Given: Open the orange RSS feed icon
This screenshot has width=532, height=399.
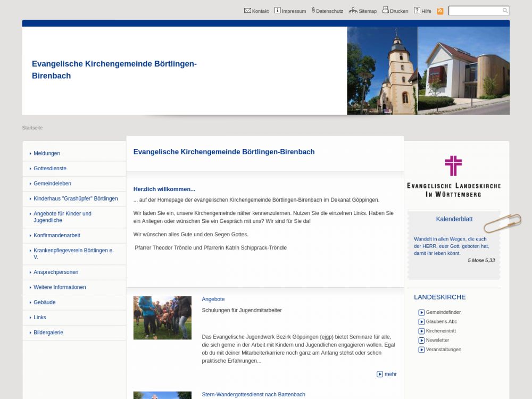Looking at the screenshot, I should 440,11.
